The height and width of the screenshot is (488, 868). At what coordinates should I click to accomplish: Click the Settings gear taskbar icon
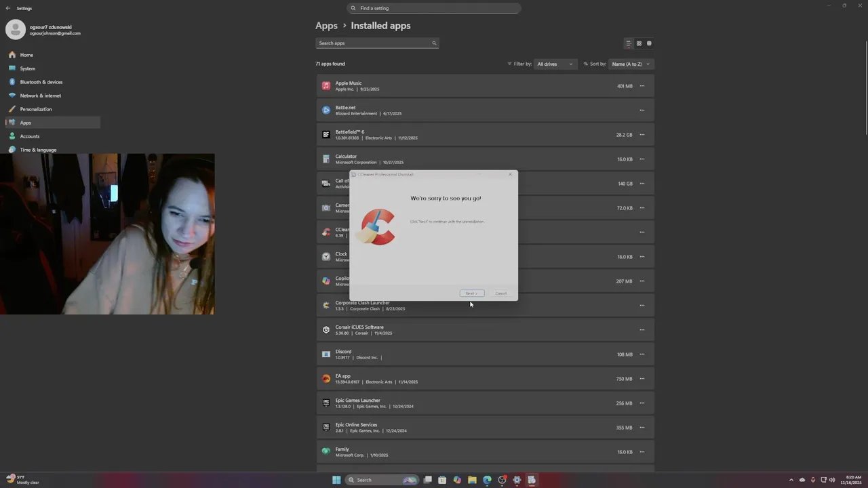point(517,480)
